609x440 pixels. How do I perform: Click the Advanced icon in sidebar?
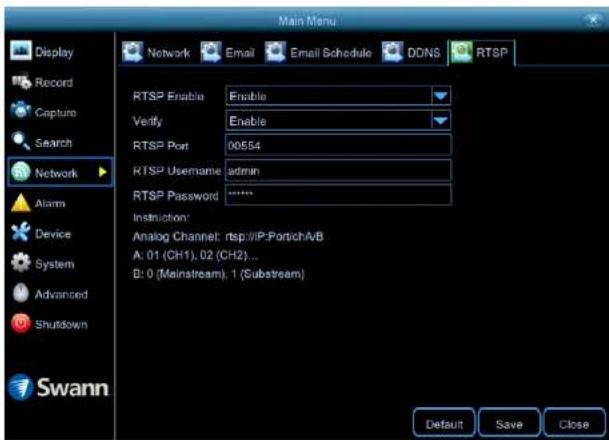tap(21, 293)
